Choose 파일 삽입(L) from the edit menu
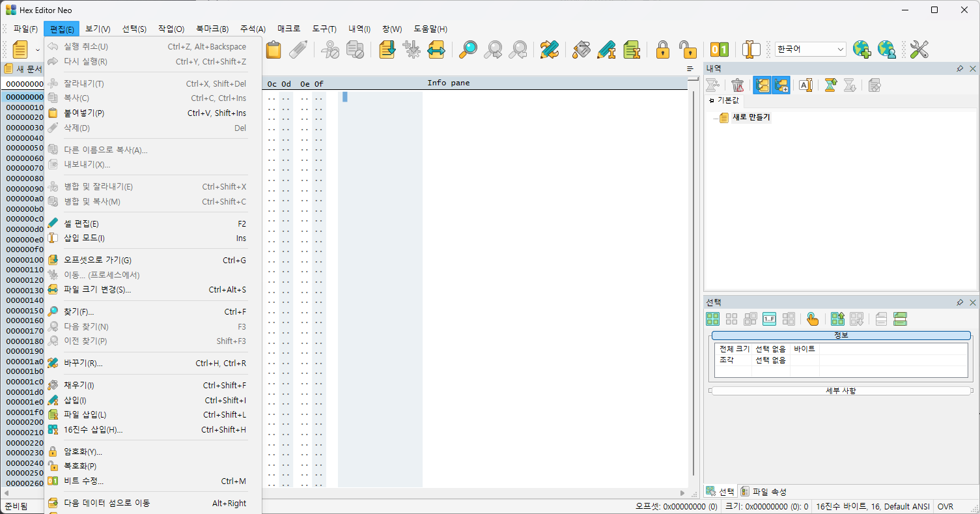 [x=153, y=415]
